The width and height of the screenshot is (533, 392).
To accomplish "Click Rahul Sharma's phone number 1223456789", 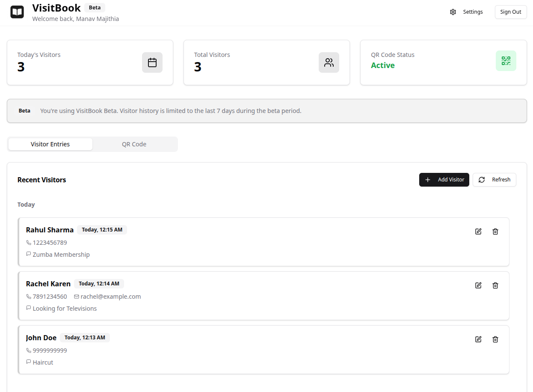I will pos(50,243).
